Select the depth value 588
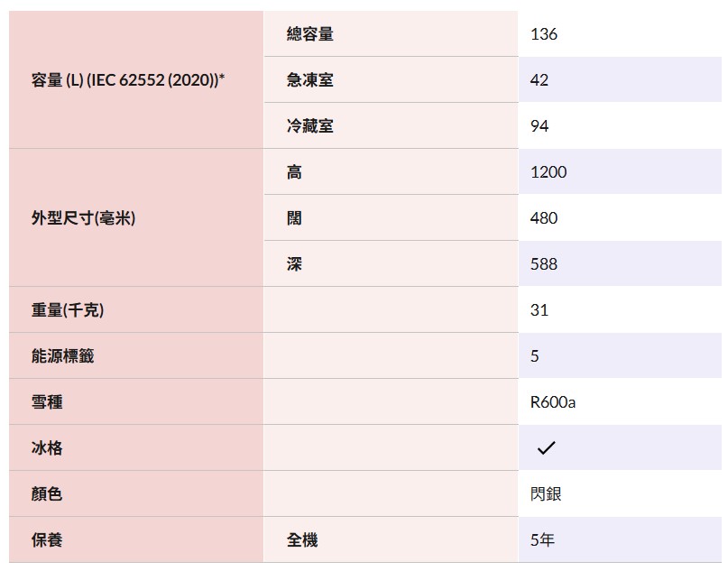This screenshot has width=728, height=571. (x=544, y=263)
